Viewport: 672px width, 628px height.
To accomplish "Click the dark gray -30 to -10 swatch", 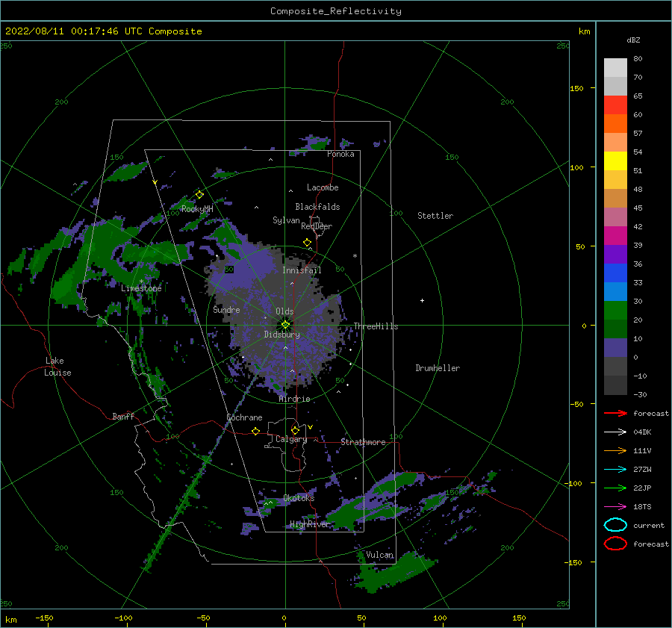I will (615, 385).
